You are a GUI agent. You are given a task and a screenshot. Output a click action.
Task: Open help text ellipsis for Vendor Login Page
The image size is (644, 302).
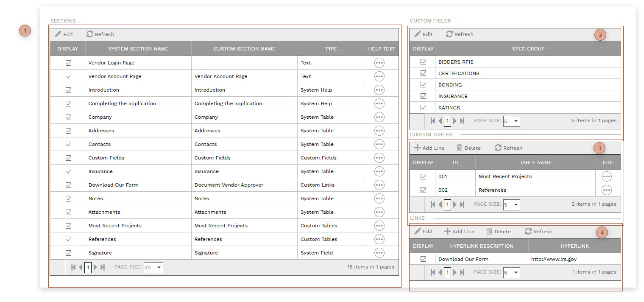[379, 62]
